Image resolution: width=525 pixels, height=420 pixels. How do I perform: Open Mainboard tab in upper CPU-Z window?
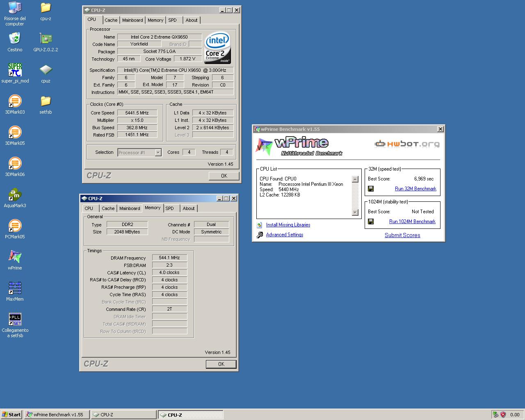132,20
